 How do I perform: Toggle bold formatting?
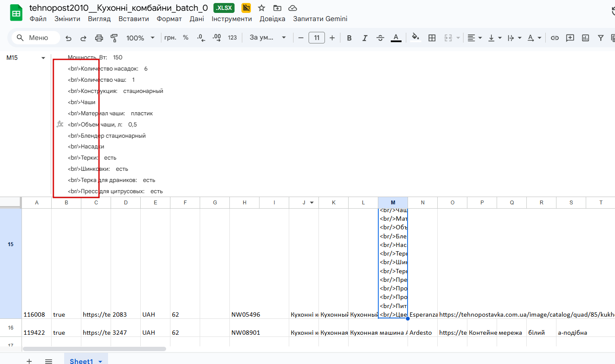click(349, 38)
